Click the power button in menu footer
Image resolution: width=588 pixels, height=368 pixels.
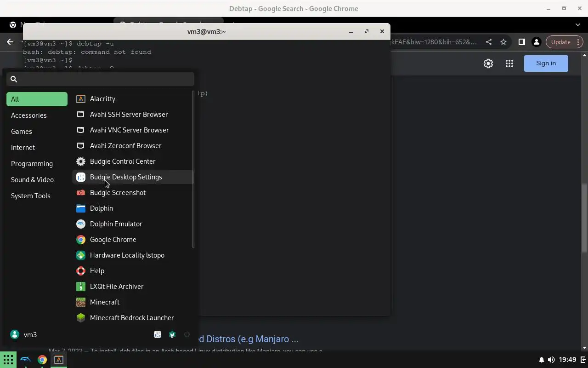[187, 335]
